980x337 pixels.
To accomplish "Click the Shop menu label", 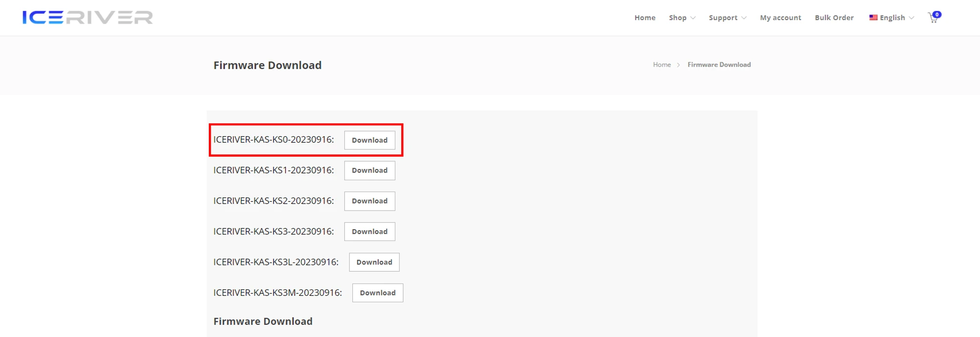I will tap(678, 18).
